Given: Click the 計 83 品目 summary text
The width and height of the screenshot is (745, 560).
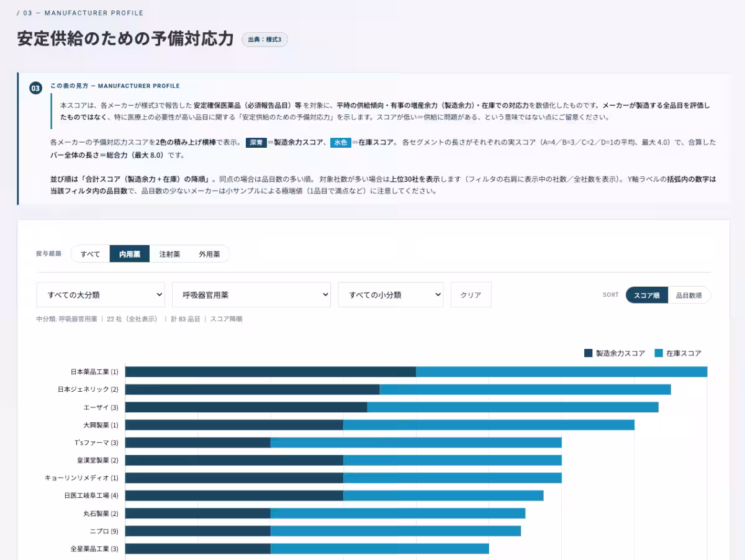Looking at the screenshot, I should tap(186, 319).
